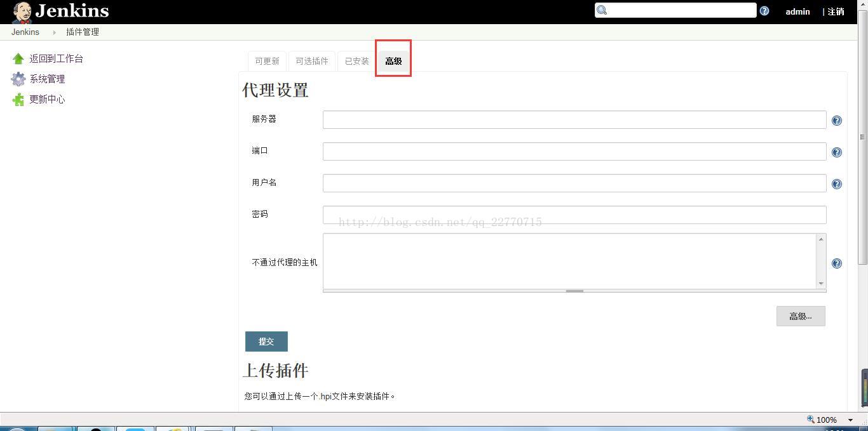This screenshot has height=431, width=868.
Task: Click the Jenkins logo in header
Action: (60, 11)
